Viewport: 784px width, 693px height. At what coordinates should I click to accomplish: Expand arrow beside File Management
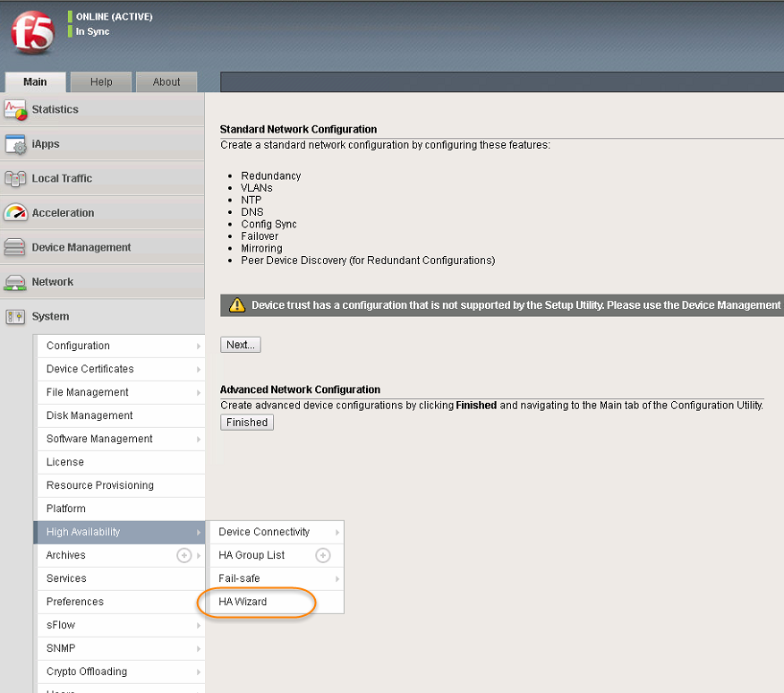(199, 393)
